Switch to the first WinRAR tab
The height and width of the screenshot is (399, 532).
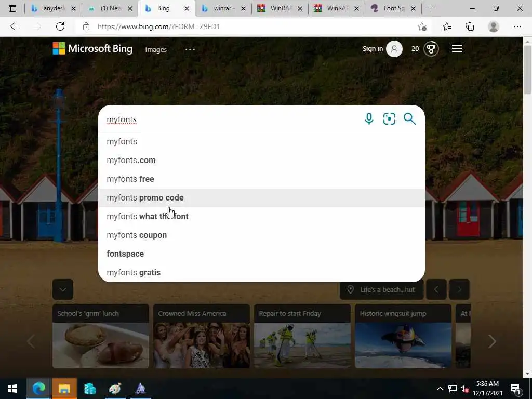tap(280, 8)
